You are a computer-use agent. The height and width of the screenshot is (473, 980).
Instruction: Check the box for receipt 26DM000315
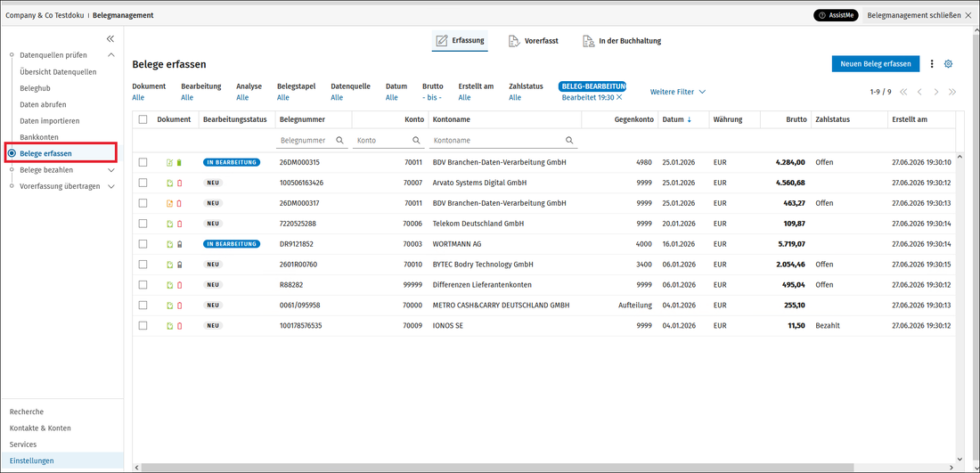[143, 162]
